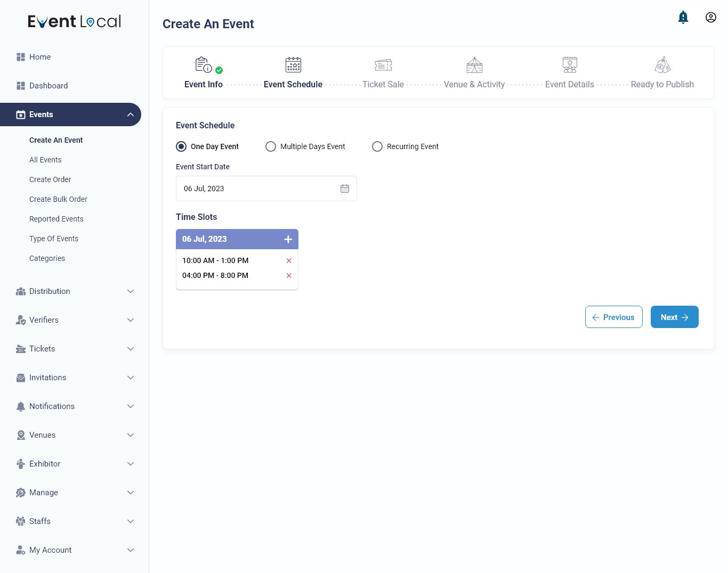Open the Ticket Sale step icon
This screenshot has width=728, height=573.
pyautogui.click(x=383, y=64)
